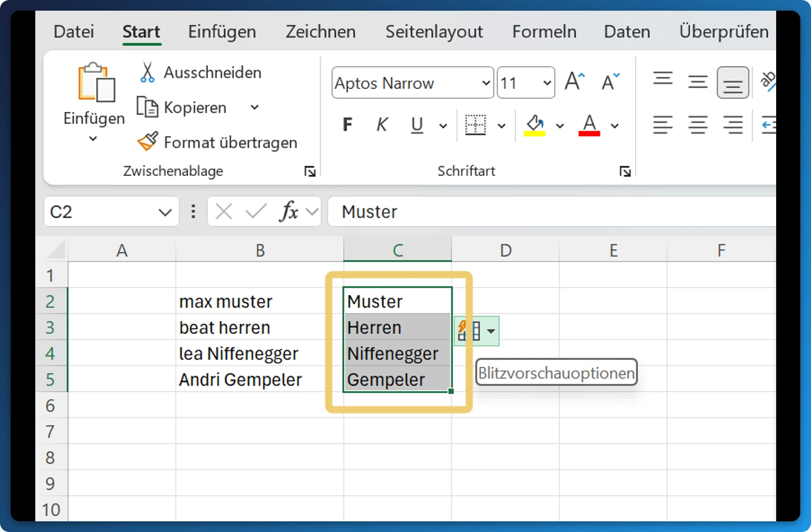Open Schriftart dialog launcher
This screenshot has height=532, width=811.
(625, 171)
